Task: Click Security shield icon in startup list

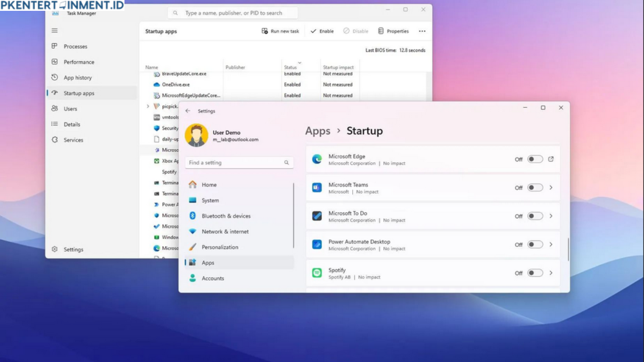Action: pyautogui.click(x=157, y=128)
